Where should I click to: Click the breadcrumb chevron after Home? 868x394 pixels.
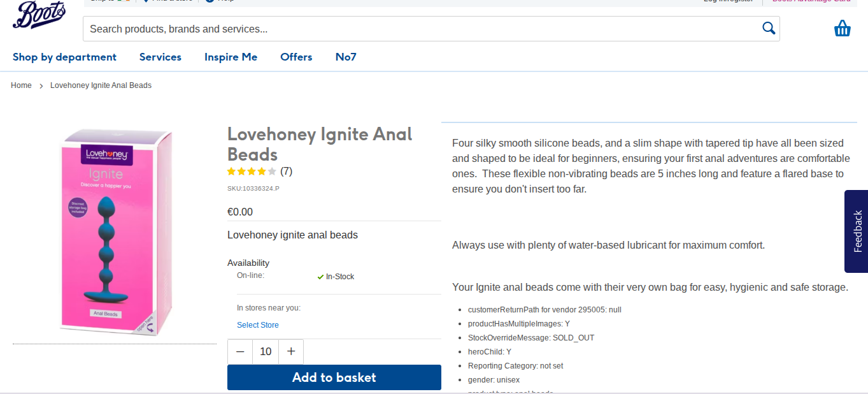pos(41,85)
